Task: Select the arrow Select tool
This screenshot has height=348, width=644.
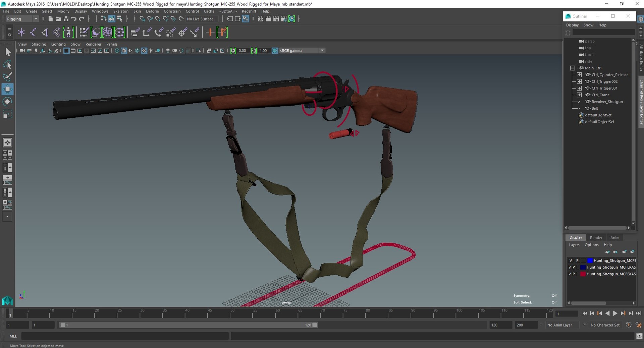Action: click(x=8, y=52)
